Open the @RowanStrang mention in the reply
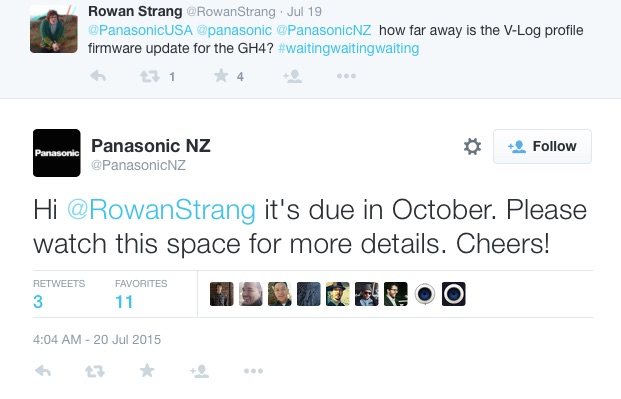The width and height of the screenshot is (621, 399). coord(161,210)
